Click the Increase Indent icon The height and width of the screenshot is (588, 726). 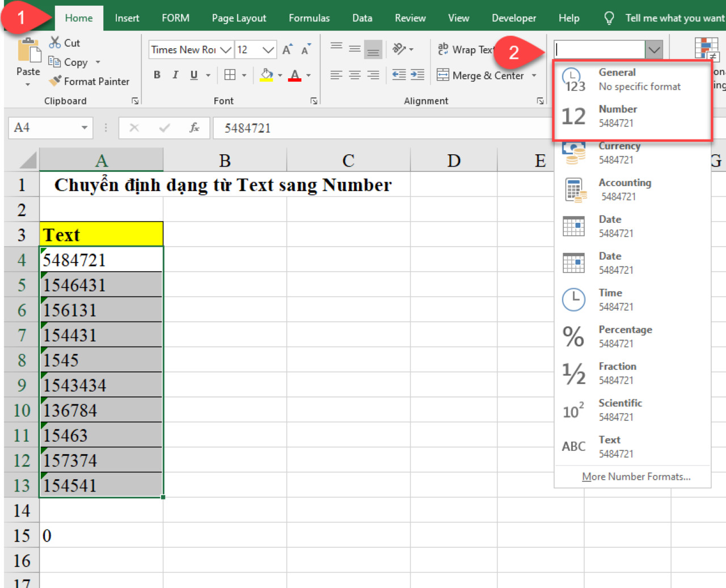click(417, 75)
